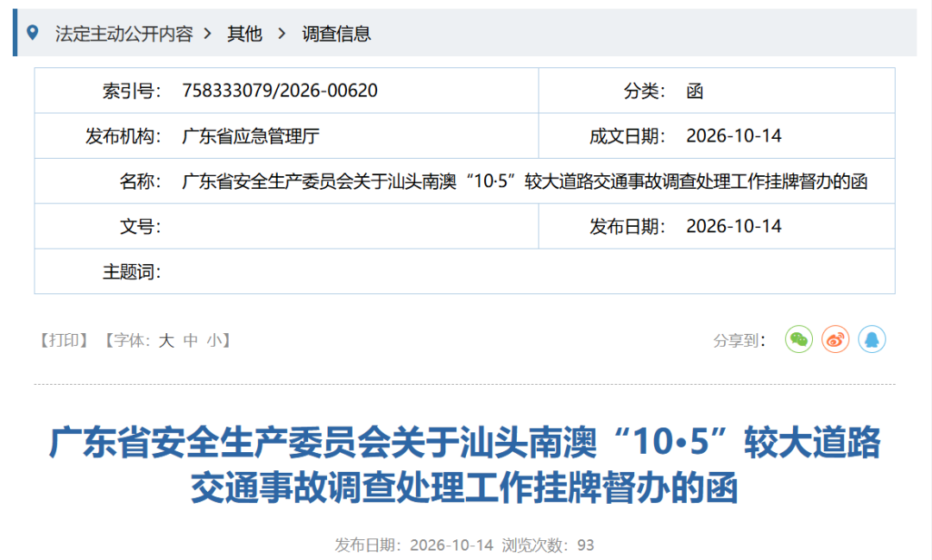Select index number 758333079/2026-00620
Image resolution: width=932 pixels, height=560 pixels.
click(280, 91)
